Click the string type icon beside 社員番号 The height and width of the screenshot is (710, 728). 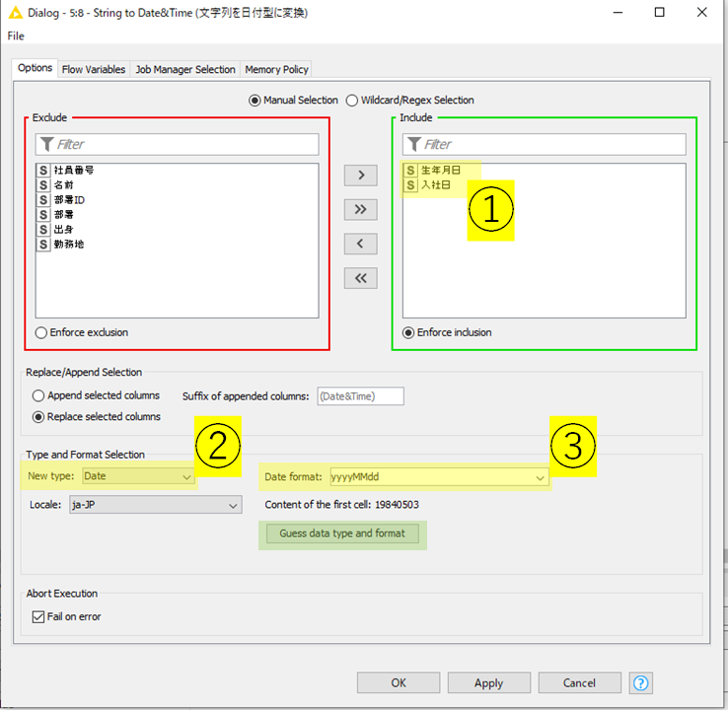click(43, 171)
